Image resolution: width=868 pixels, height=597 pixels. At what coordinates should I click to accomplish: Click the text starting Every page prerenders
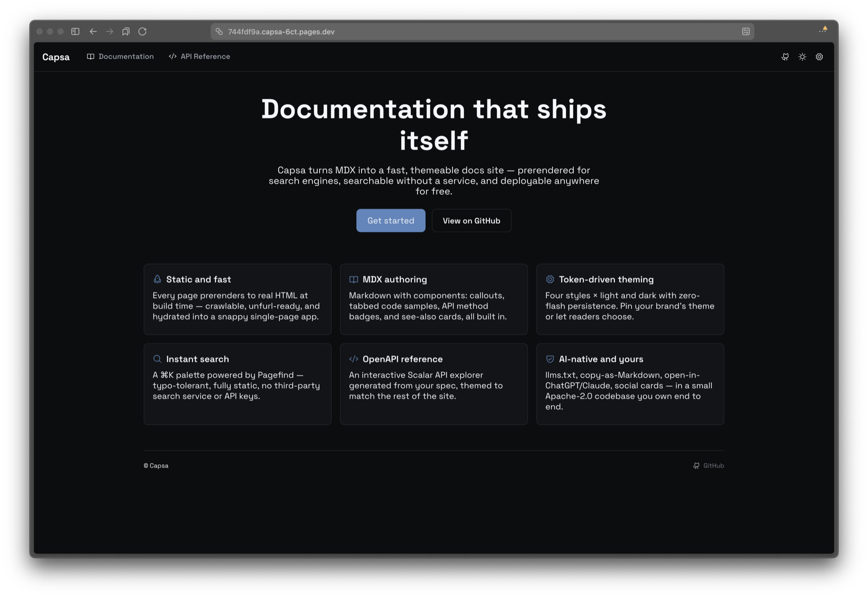pyautogui.click(x=236, y=306)
